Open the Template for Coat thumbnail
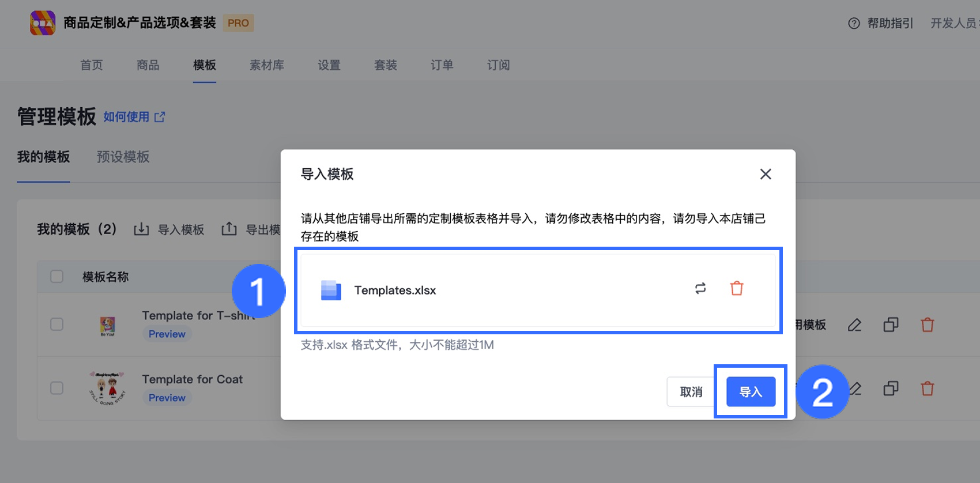 tap(107, 388)
